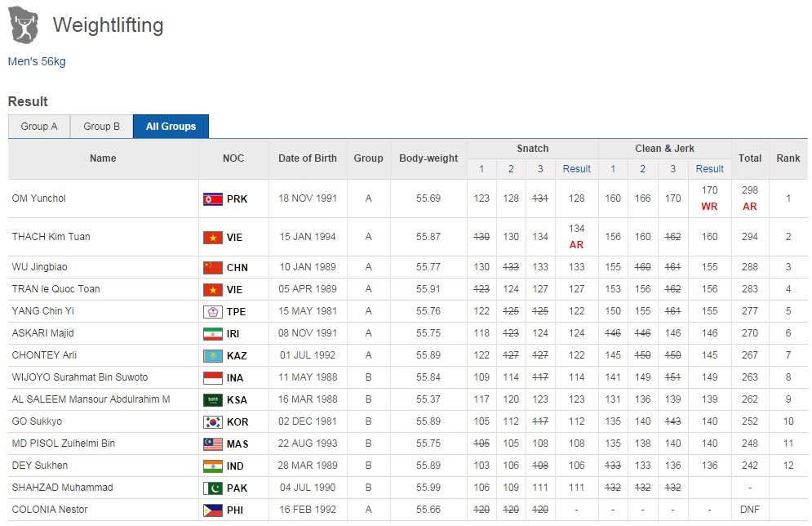Click athlete name OM Yunchol
The width and height of the screenshot is (812, 526).
[38, 198]
